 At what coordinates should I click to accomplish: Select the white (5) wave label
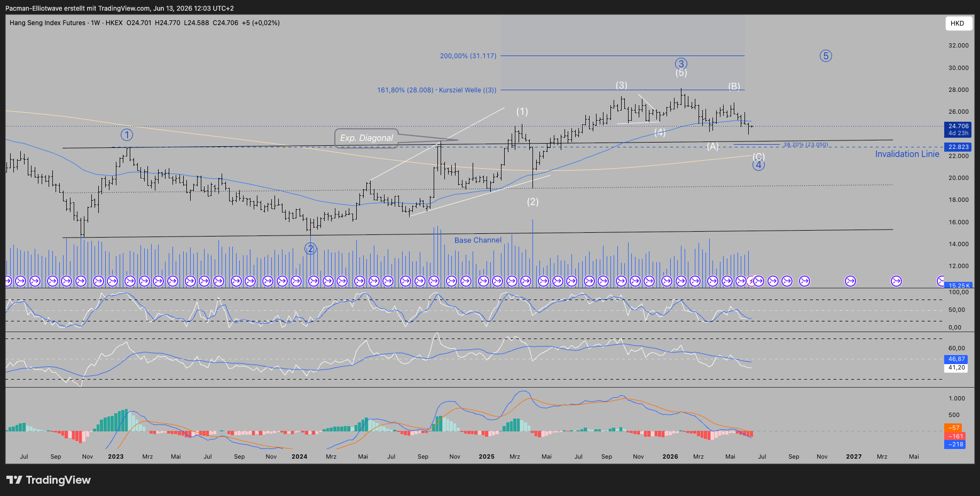coord(681,73)
